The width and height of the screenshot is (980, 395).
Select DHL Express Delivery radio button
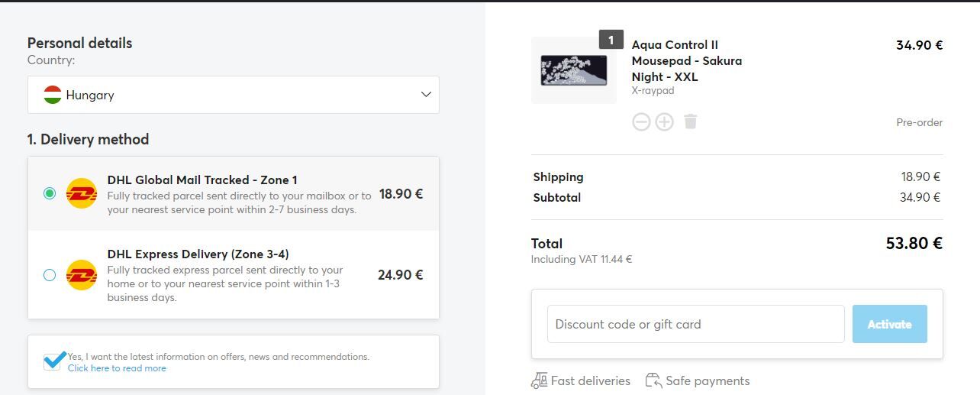coord(50,275)
